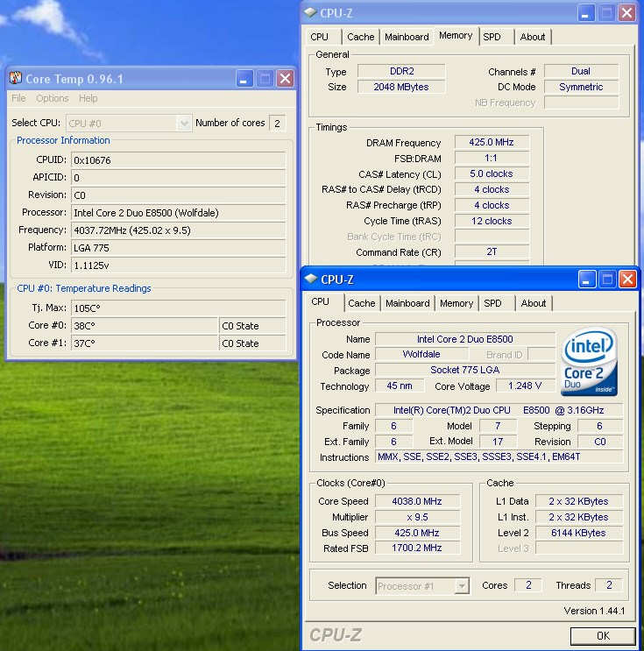Viewport: 644px width, 651px height.
Task: Click the Multiplier value x 9.5
Action: 417,517
